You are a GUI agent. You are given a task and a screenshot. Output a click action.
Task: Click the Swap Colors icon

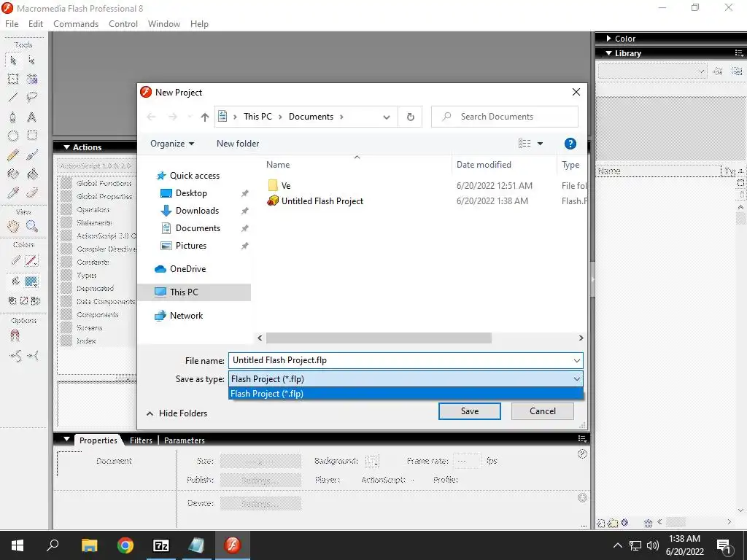(36, 300)
